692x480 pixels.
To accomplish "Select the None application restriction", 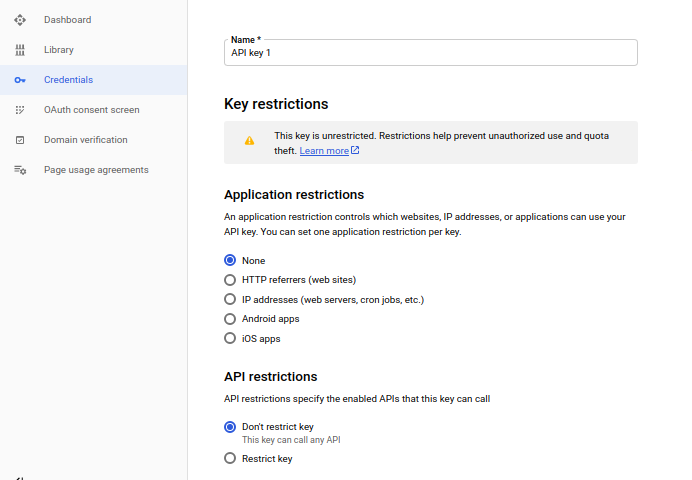I will (230, 261).
